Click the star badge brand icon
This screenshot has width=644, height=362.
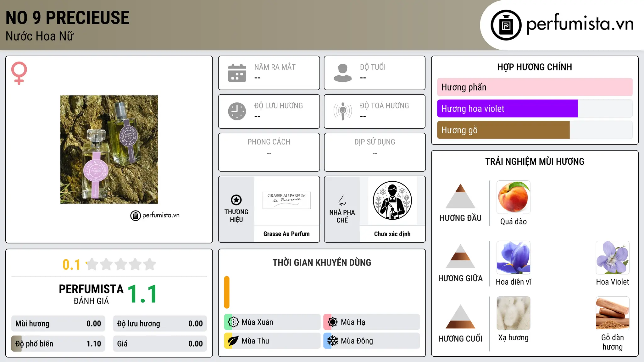[x=236, y=200]
